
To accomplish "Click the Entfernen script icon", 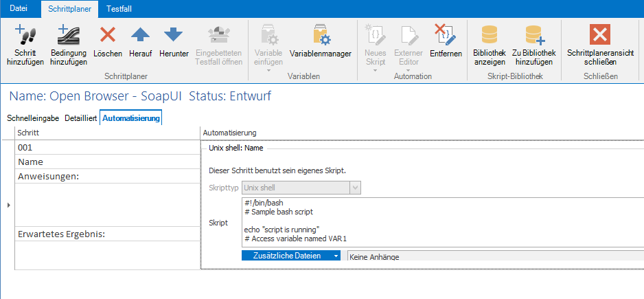I will click(445, 36).
